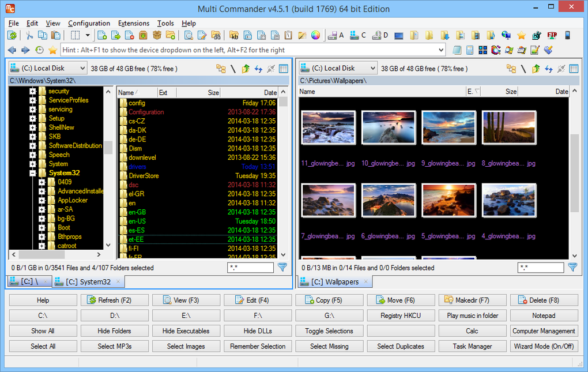Open Notepad using its button
This screenshot has width=588, height=372.
point(544,315)
